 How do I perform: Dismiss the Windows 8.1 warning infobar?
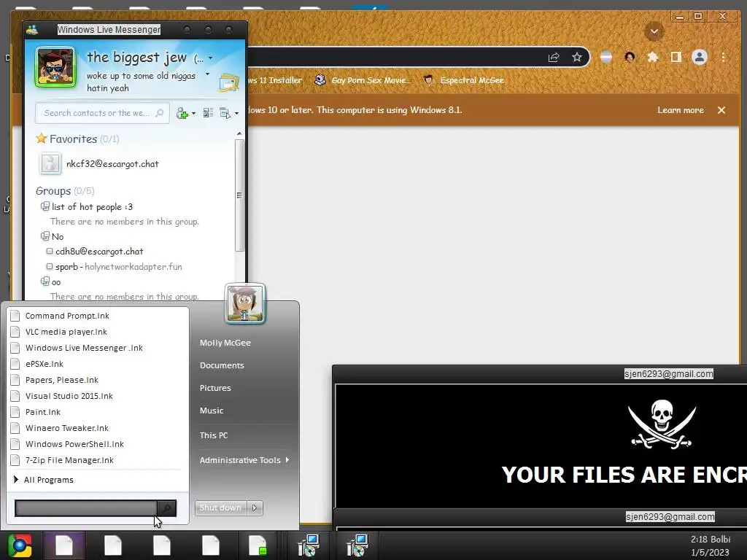point(721,110)
